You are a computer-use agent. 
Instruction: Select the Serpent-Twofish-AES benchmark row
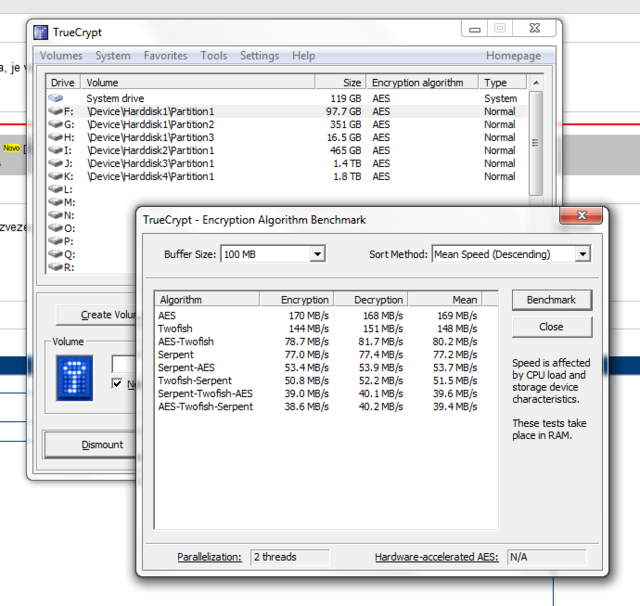326,394
